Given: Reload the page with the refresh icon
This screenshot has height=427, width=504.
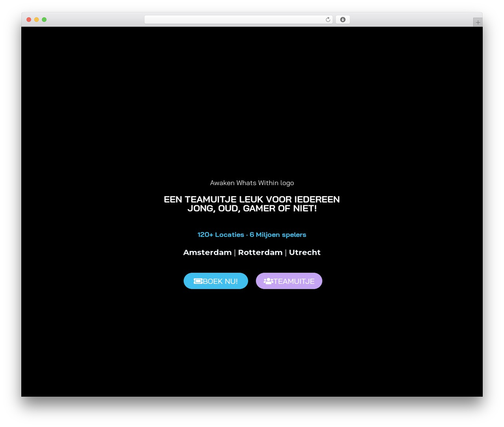Looking at the screenshot, I should (x=328, y=20).
